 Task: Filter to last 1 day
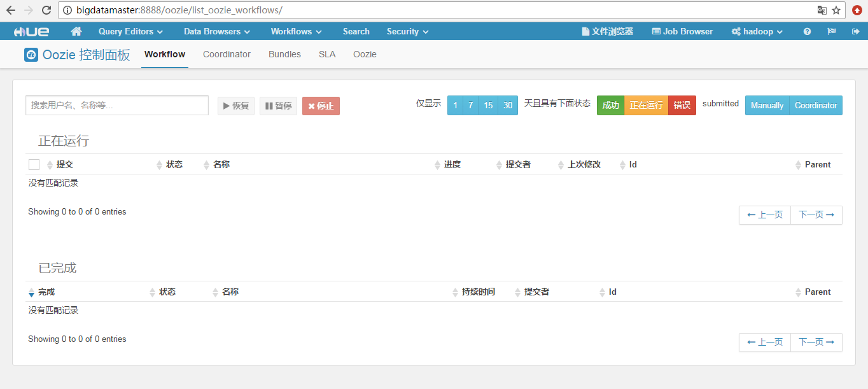point(455,105)
